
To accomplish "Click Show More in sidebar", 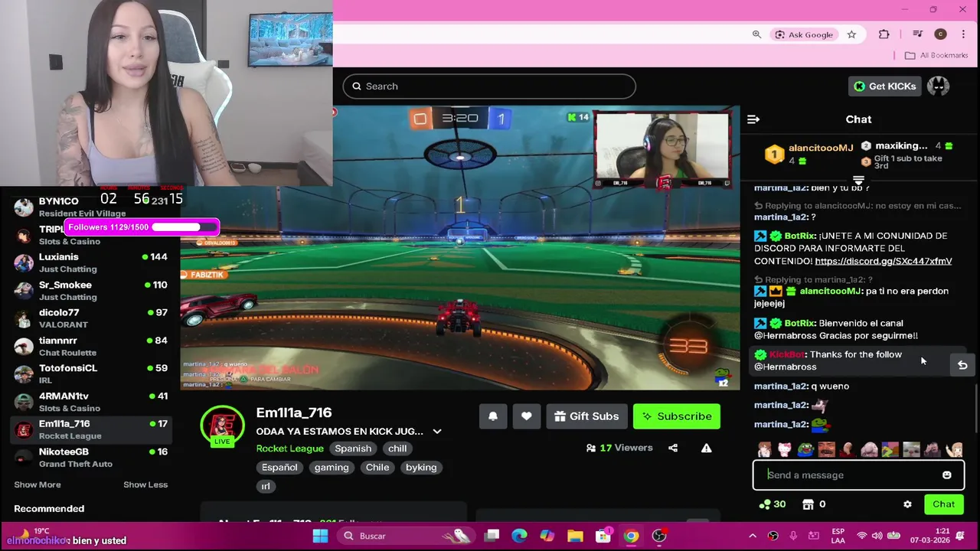I will 37,484.
